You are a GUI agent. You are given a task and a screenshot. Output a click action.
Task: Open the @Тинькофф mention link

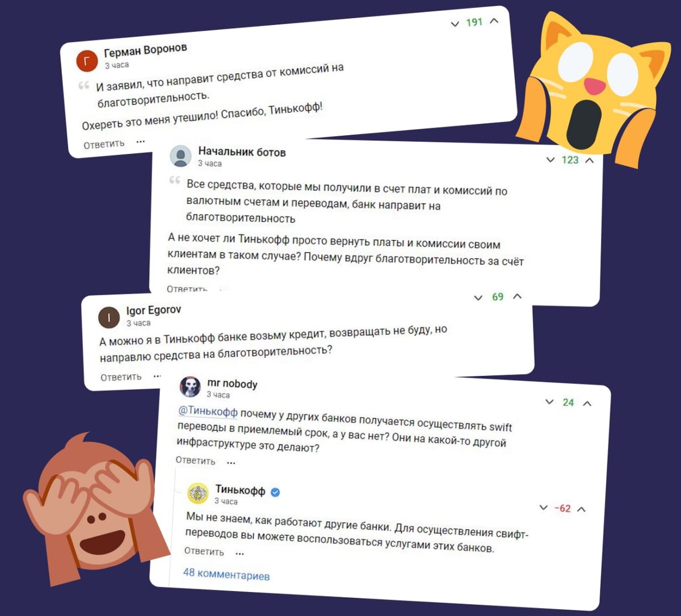(x=208, y=410)
